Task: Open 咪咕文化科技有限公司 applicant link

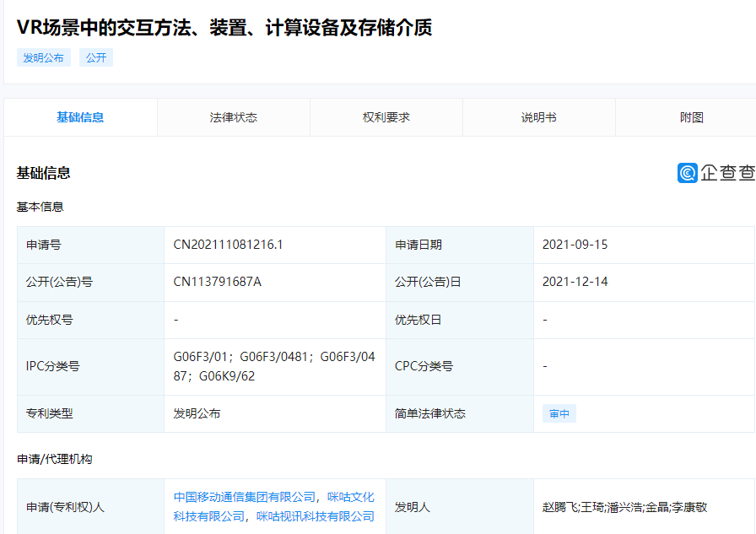Action: pyautogui.click(x=274, y=506)
